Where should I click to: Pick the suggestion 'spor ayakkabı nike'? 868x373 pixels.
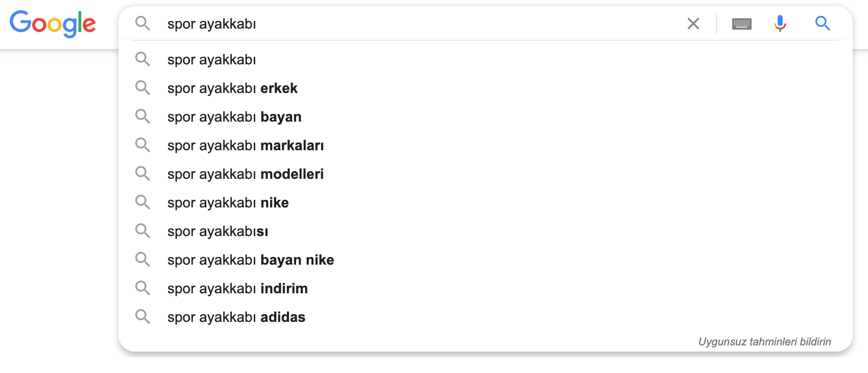[x=485, y=202]
